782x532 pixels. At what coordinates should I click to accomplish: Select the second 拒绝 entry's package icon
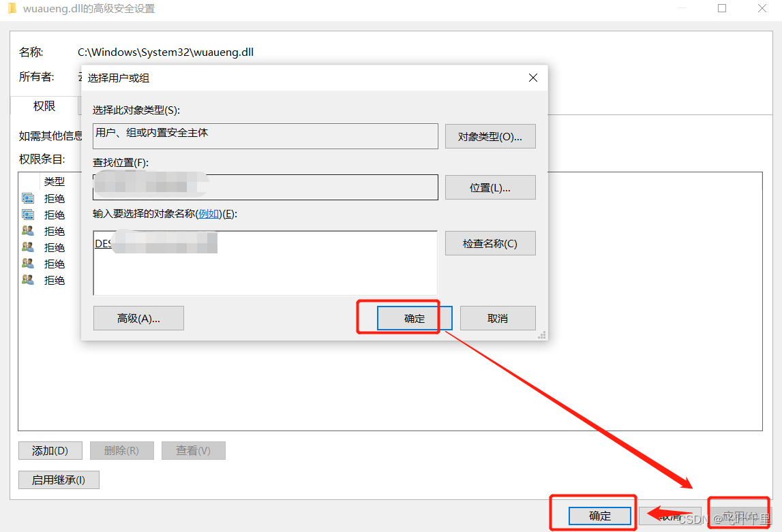coord(28,215)
